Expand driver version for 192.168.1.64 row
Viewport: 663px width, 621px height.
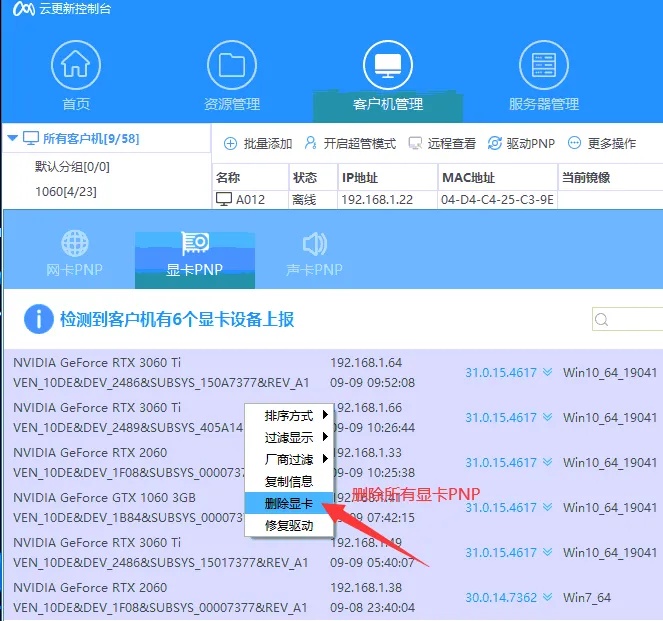point(548,372)
